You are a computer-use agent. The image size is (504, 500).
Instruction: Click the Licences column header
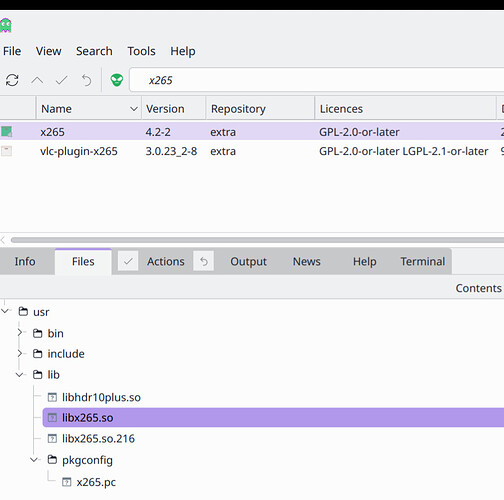tap(405, 109)
